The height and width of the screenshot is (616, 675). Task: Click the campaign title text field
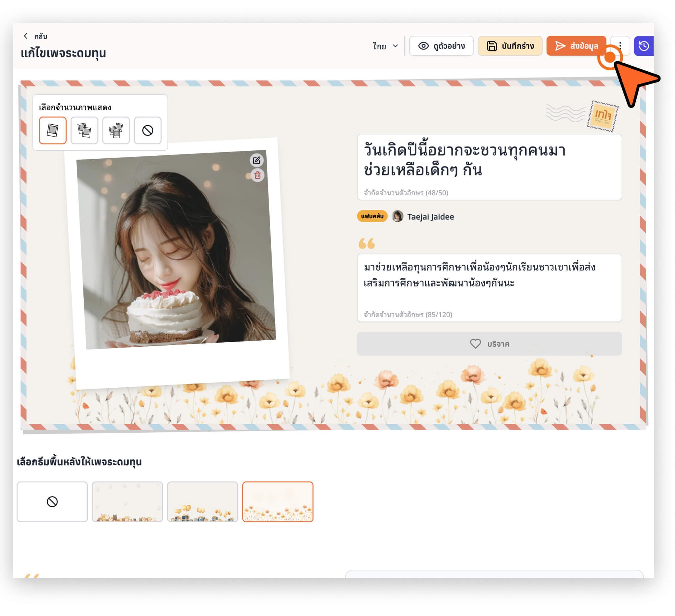point(489,161)
